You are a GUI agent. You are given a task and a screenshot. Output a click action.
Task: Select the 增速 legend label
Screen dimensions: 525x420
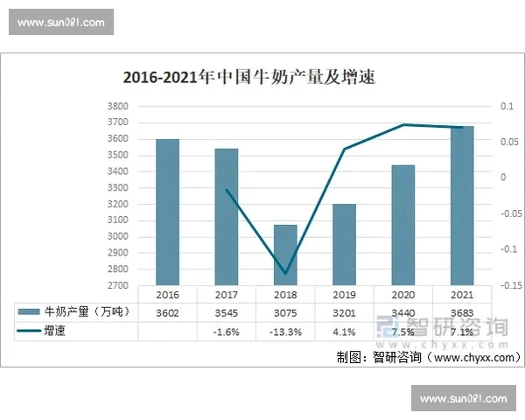(54, 331)
